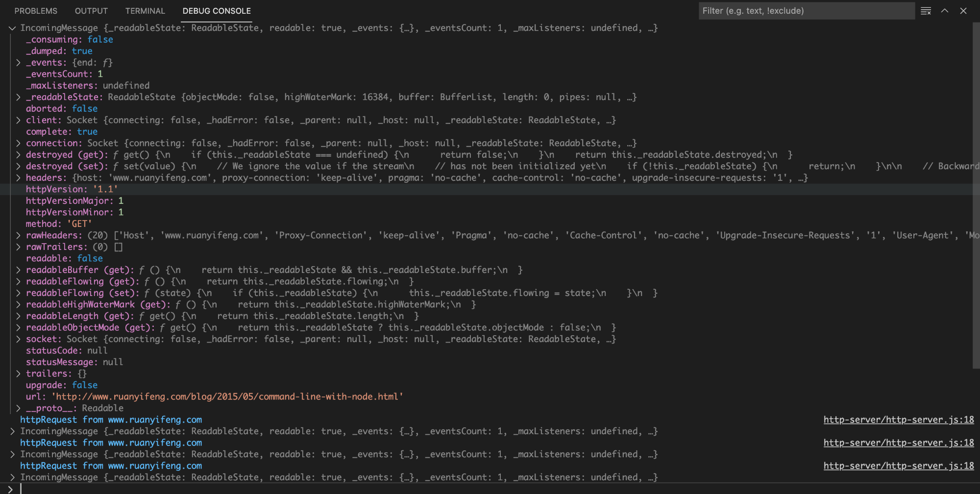Maximize panel with the up chevron icon
This screenshot has width=980, height=494.
pos(945,11)
